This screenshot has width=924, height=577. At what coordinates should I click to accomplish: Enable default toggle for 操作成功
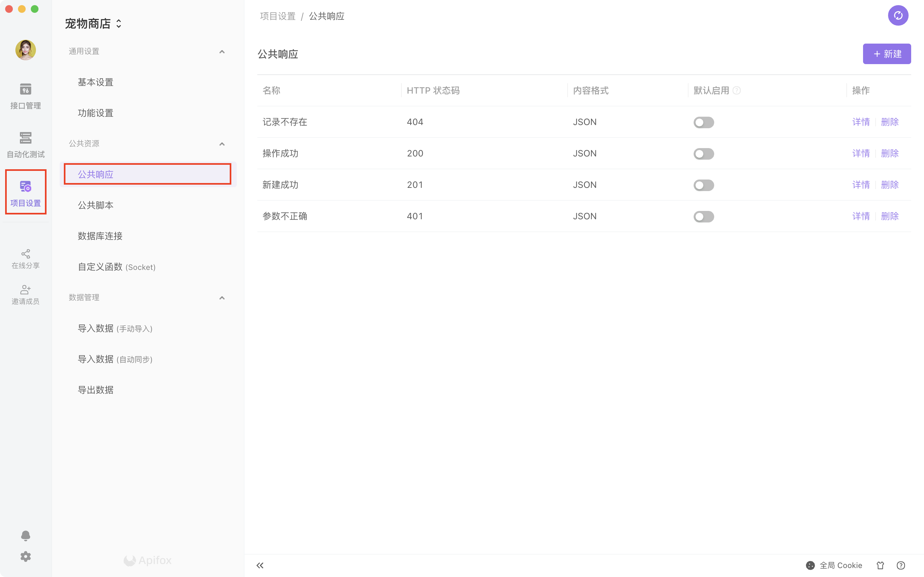703,154
